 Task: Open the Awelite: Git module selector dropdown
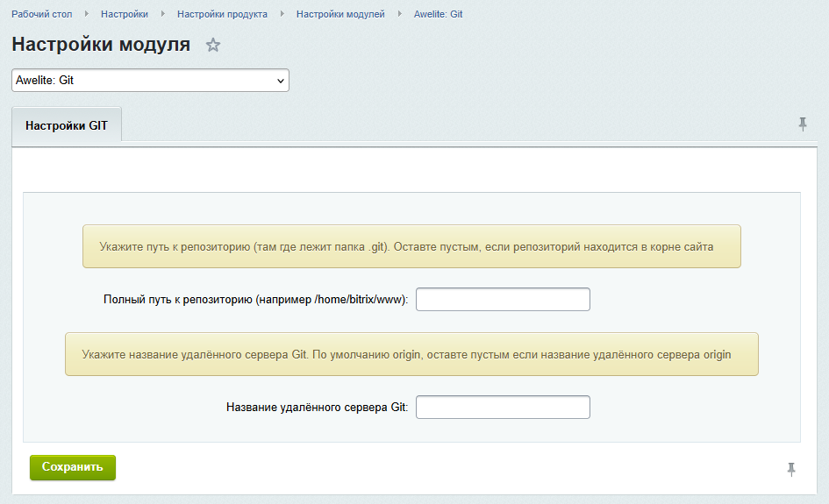pyautogui.click(x=150, y=81)
